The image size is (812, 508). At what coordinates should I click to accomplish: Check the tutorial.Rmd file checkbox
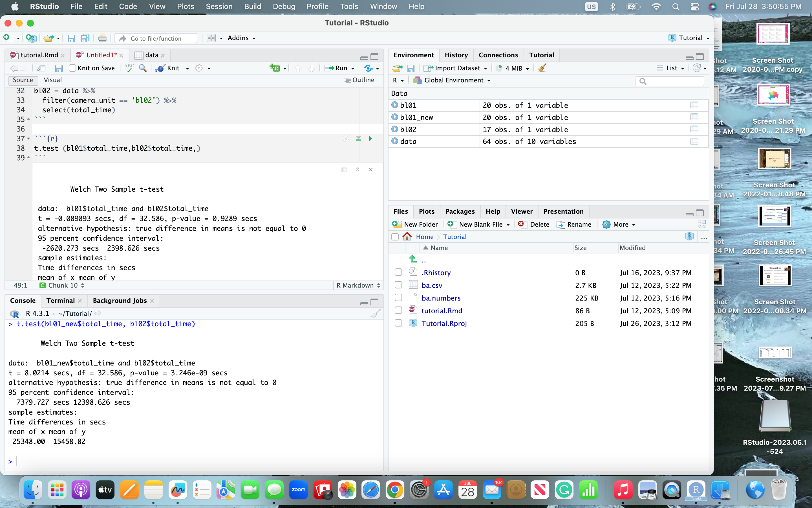pos(398,310)
